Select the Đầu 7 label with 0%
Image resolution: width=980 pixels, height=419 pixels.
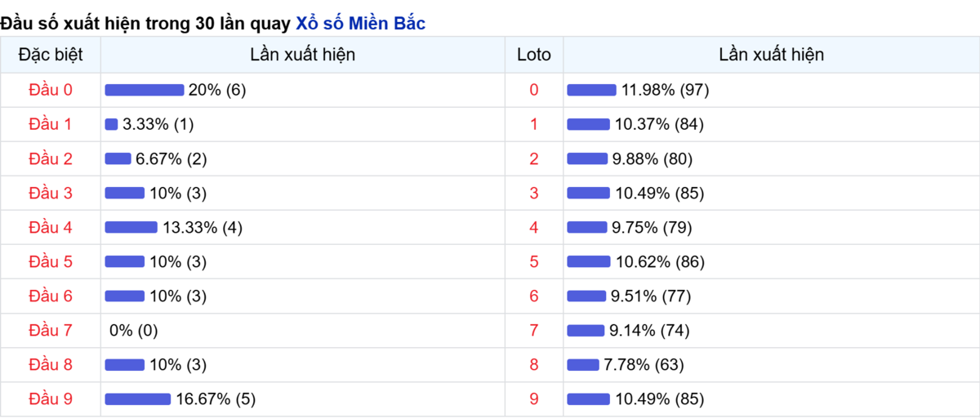[x=51, y=331]
